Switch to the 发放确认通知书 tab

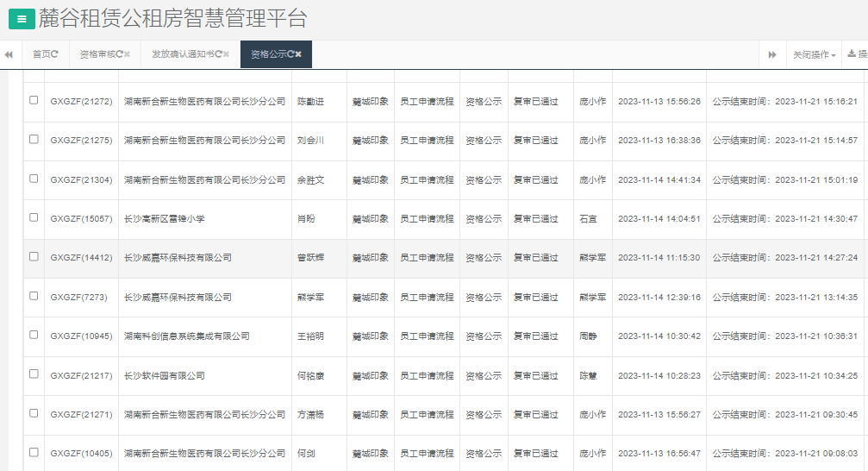pyautogui.click(x=183, y=54)
